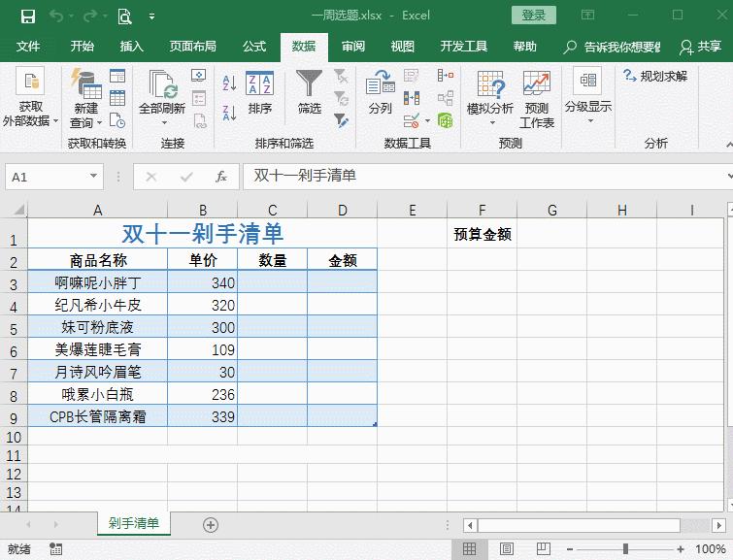This screenshot has width=733, height=560.
Task: Open 新建查询 dropdown
Action: [86, 99]
